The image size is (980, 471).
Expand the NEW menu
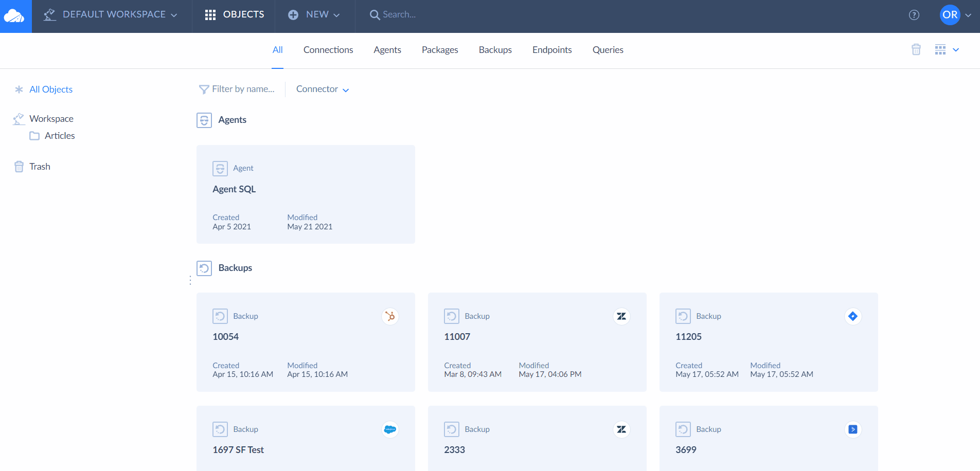point(314,14)
